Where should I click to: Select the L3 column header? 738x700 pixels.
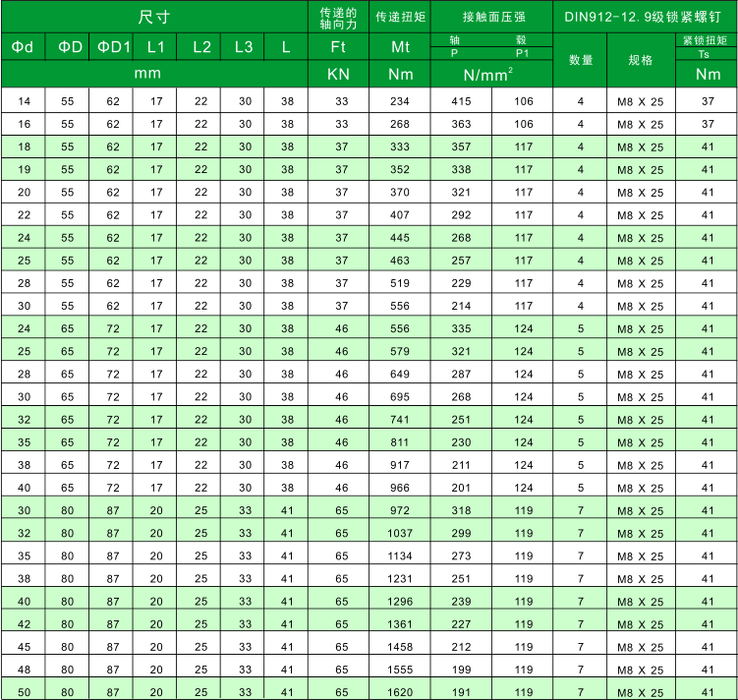click(244, 46)
